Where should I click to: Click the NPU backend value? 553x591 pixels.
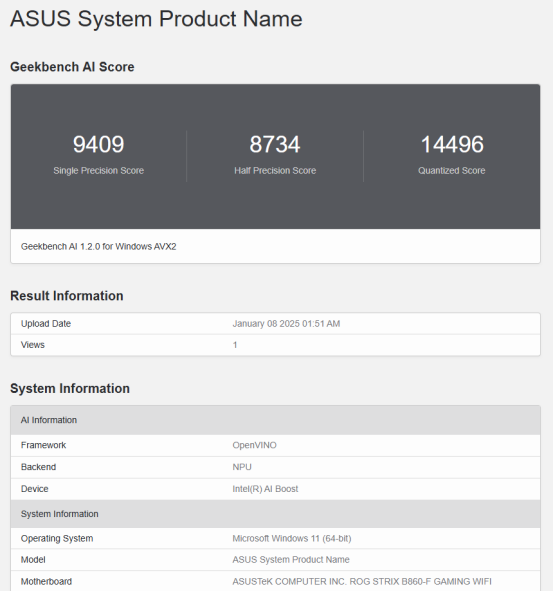242,467
